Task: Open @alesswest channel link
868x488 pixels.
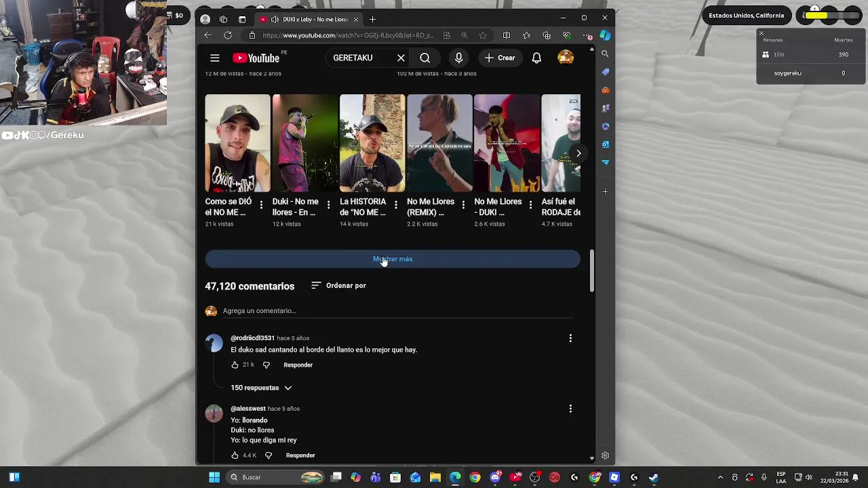Action: [248, 409]
